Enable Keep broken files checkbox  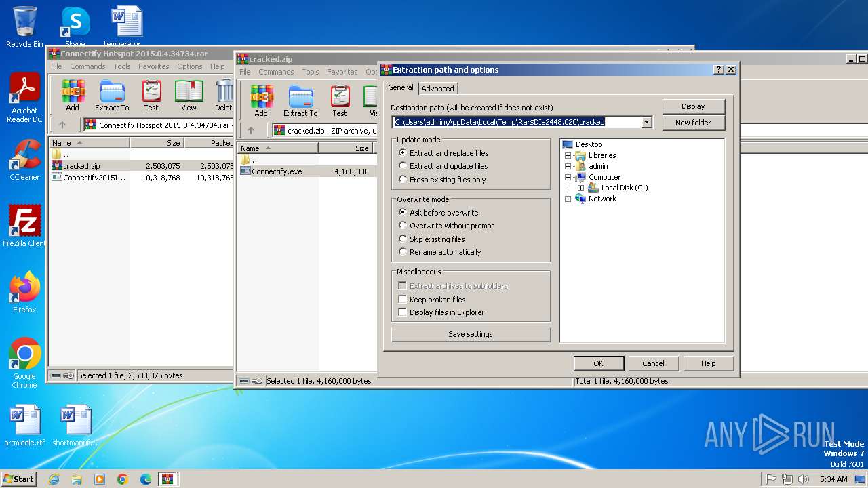point(403,300)
